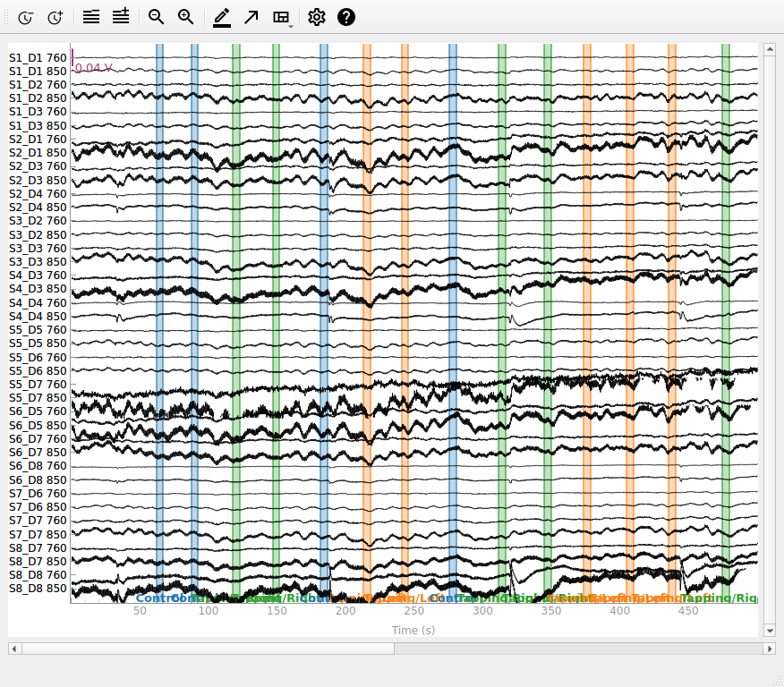Mark S4_D4 760 channel as bad
This screenshot has width=784, height=687.
(x=38, y=302)
